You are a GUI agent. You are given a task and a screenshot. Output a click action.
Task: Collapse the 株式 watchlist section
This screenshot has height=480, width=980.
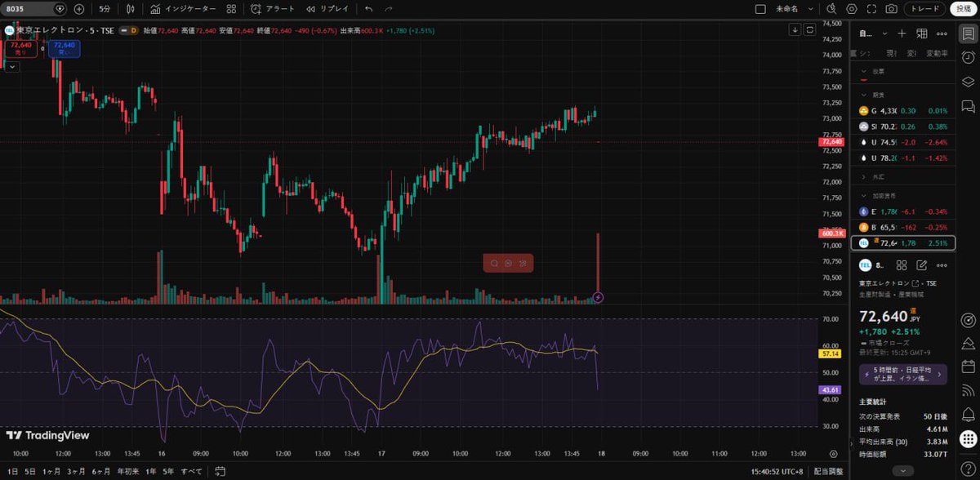pyautogui.click(x=864, y=71)
